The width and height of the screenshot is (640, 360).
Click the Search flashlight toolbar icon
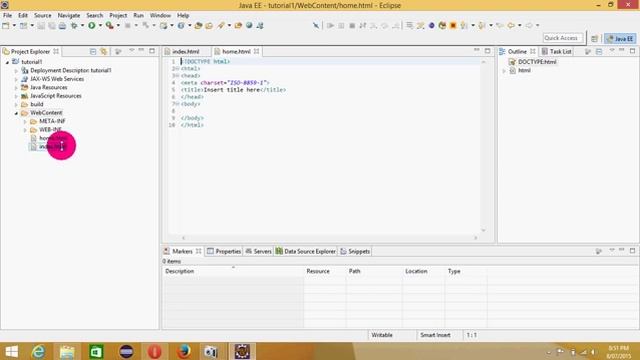(x=221, y=26)
